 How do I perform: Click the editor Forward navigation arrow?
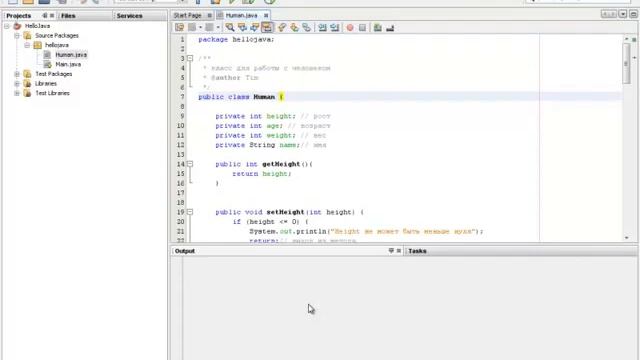(209, 27)
